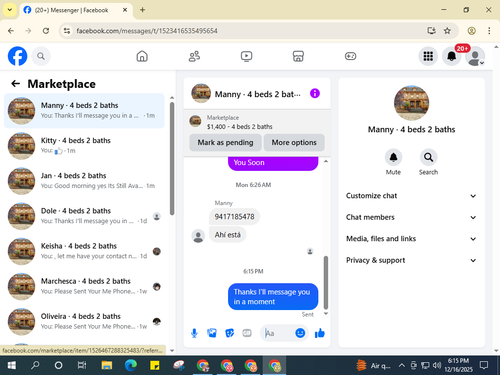This screenshot has width=500, height=375.
Task: Go back using the arrow beside Marketplace
Action: tap(15, 84)
